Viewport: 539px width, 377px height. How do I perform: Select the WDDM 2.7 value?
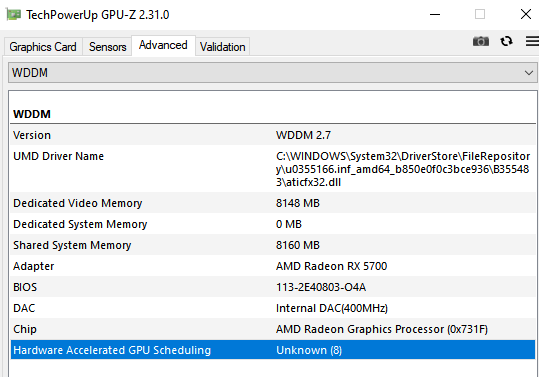pos(303,135)
